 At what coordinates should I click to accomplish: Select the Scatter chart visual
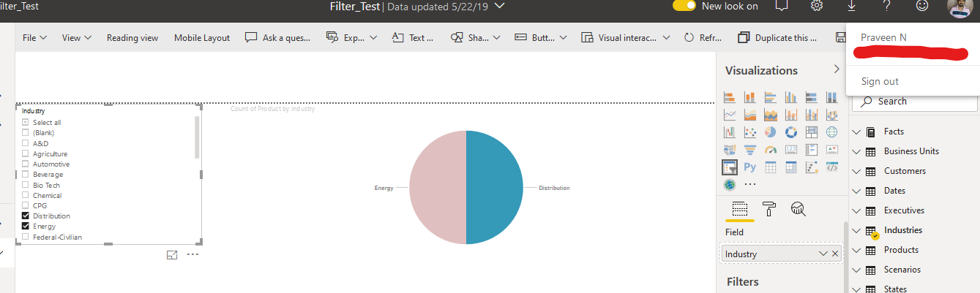[750, 132]
